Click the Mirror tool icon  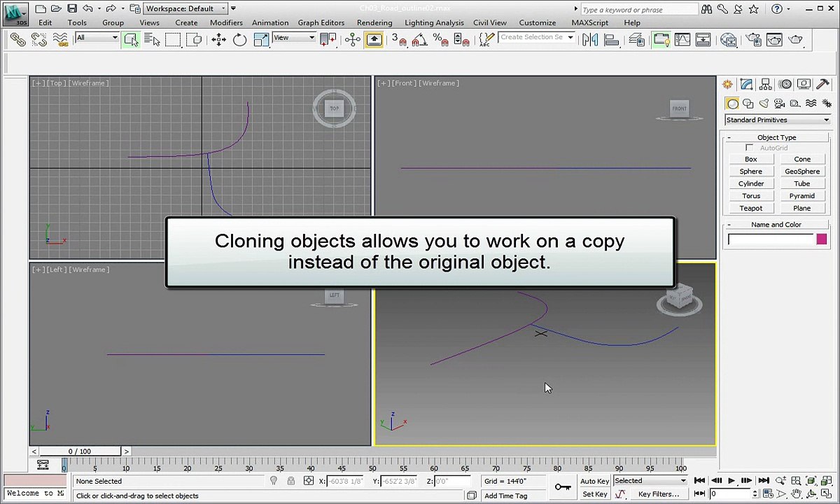tap(590, 40)
